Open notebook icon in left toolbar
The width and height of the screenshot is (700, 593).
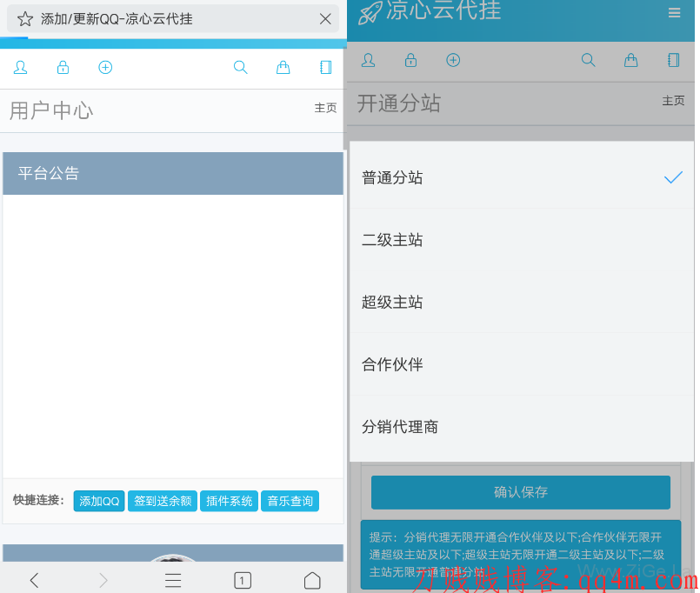coord(326,68)
